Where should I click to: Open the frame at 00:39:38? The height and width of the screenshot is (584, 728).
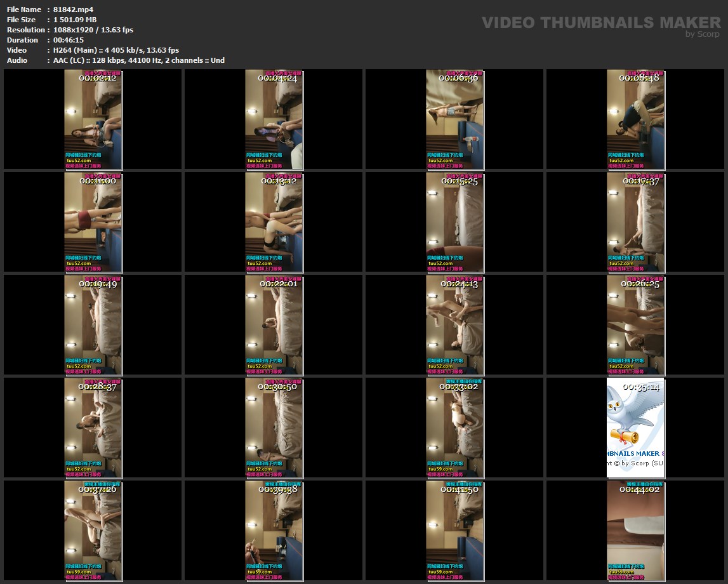click(x=274, y=531)
